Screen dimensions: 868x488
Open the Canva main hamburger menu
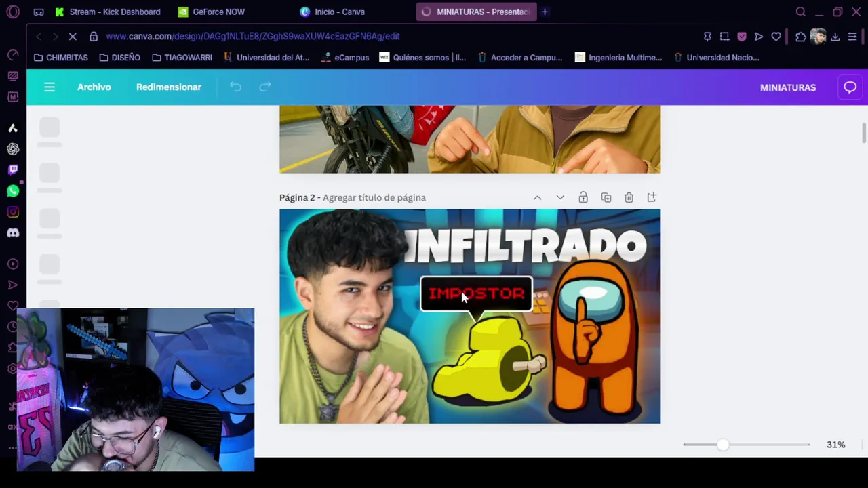[x=50, y=87]
